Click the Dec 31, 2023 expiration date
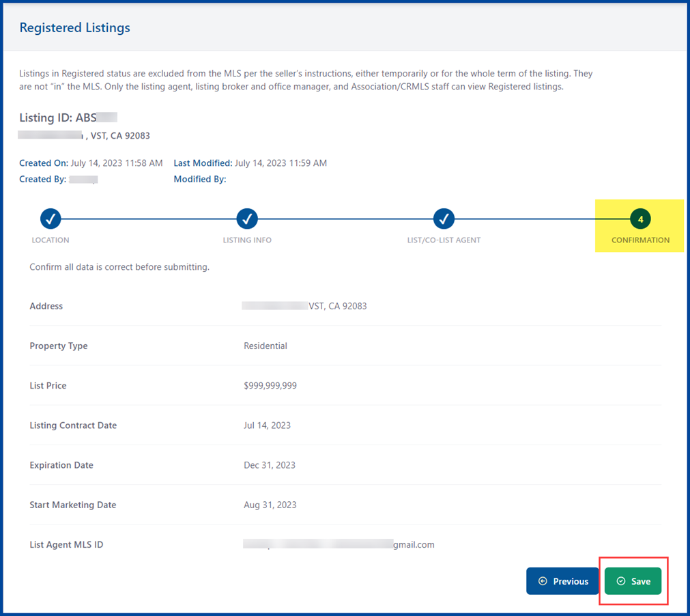The height and width of the screenshot is (616, 690). click(x=270, y=465)
